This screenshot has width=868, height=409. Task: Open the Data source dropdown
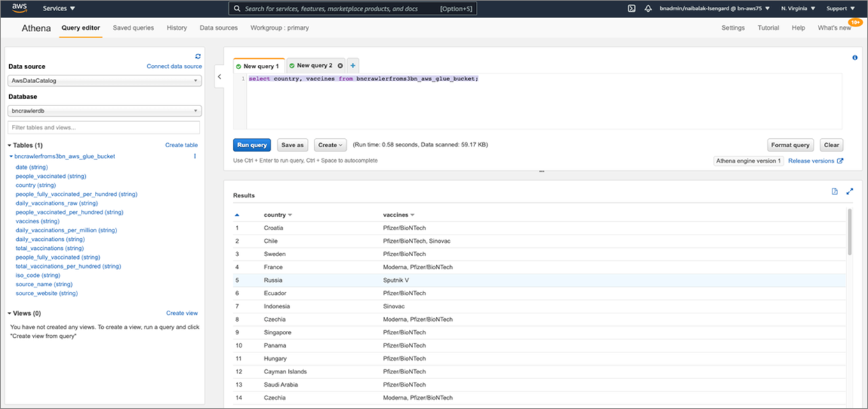[104, 80]
